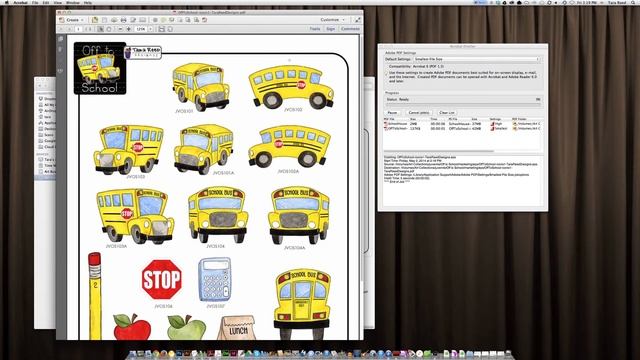This screenshot has height=360, width=640.
Task: Open the page thumbnails panel icon in left sidebar
Action: (x=61, y=39)
